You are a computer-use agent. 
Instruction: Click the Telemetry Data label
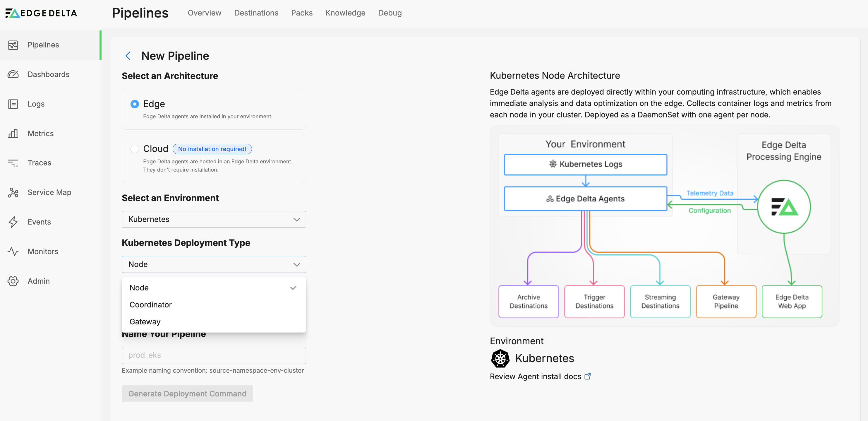(710, 193)
